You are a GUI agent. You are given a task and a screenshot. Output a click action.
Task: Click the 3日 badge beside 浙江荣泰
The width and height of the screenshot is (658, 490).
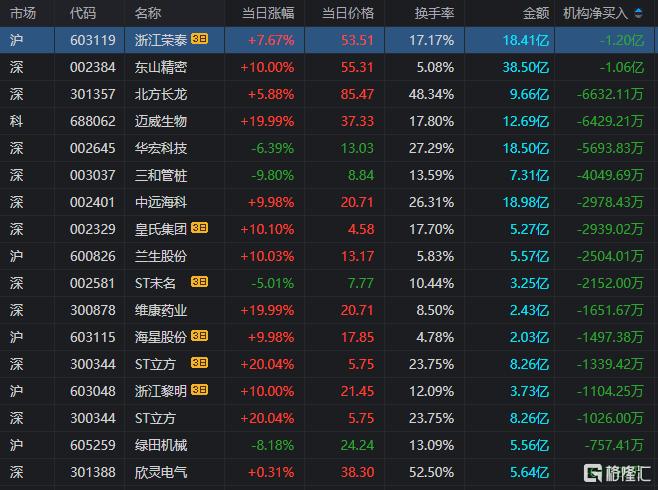click(199, 39)
